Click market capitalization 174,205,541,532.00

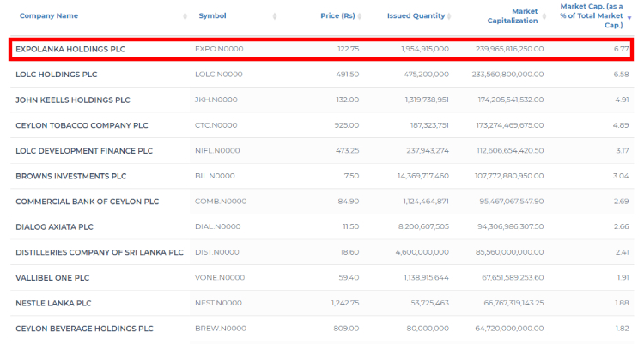coord(511,100)
